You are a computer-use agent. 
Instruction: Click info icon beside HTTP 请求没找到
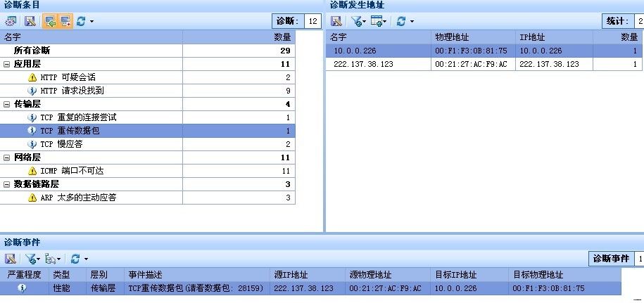point(32,91)
